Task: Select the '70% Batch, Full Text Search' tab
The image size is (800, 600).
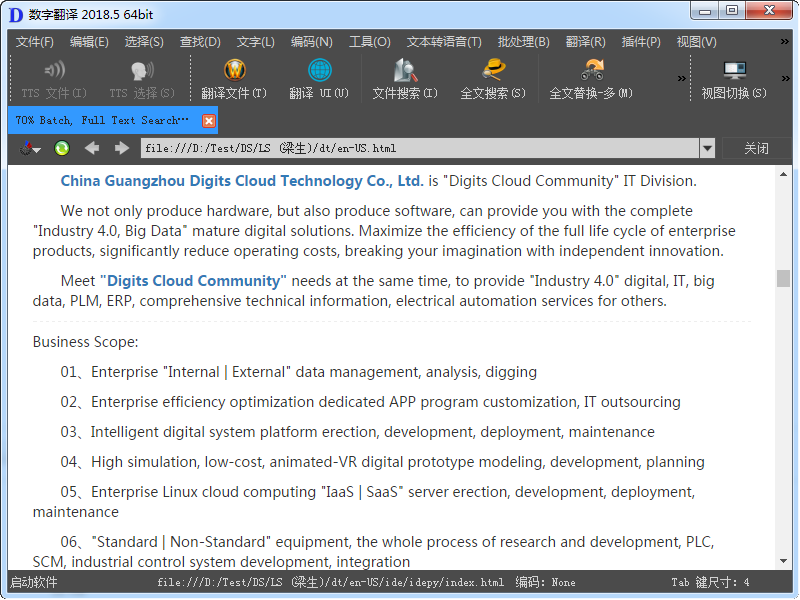Action: [102, 120]
